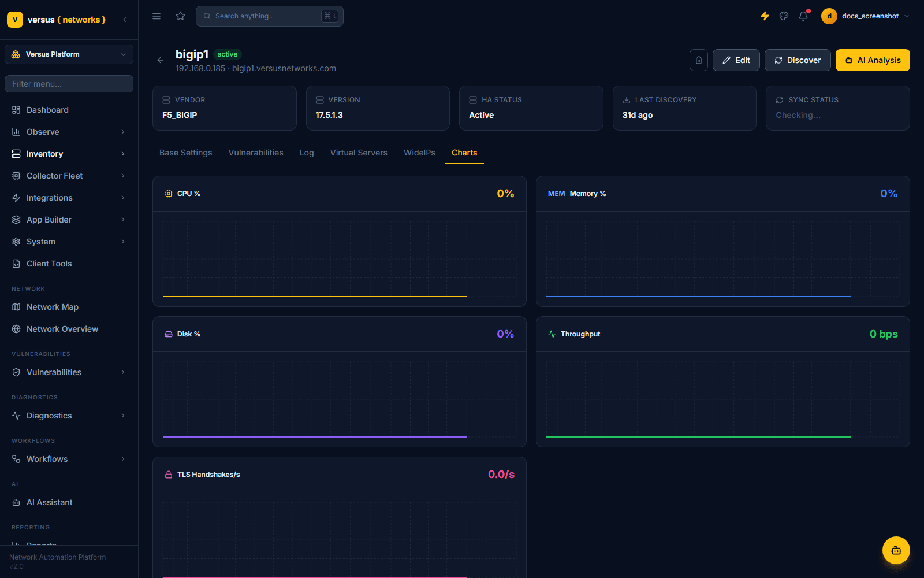Click the Edit button
Viewport: 924px width, 578px height.
[736, 60]
